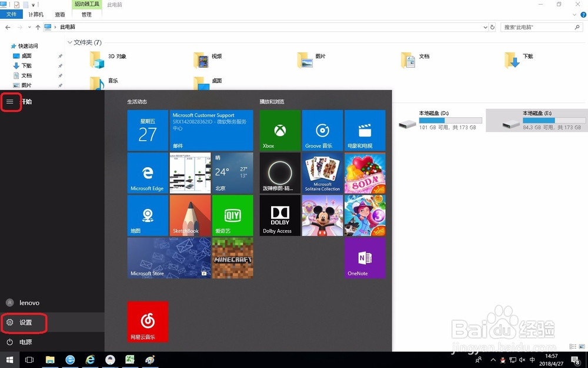Open the news screenshot live tile
The width and height of the screenshot is (588, 368).
(190, 173)
